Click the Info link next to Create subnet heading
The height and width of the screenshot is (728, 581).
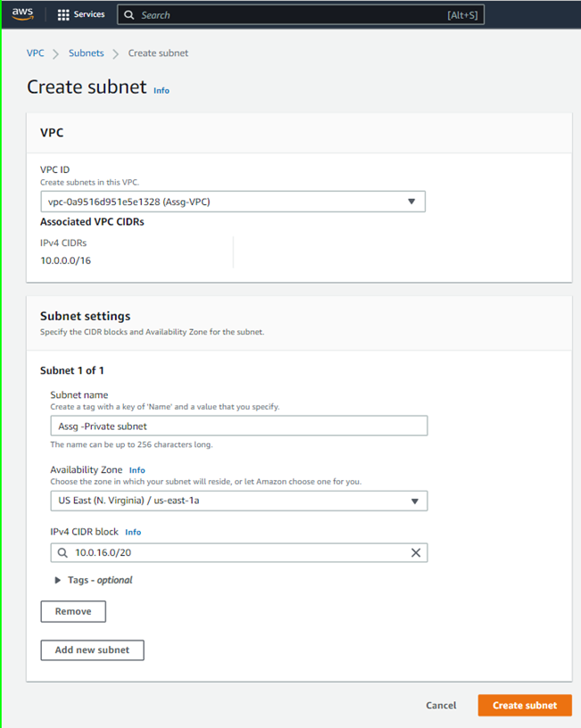pos(161,90)
